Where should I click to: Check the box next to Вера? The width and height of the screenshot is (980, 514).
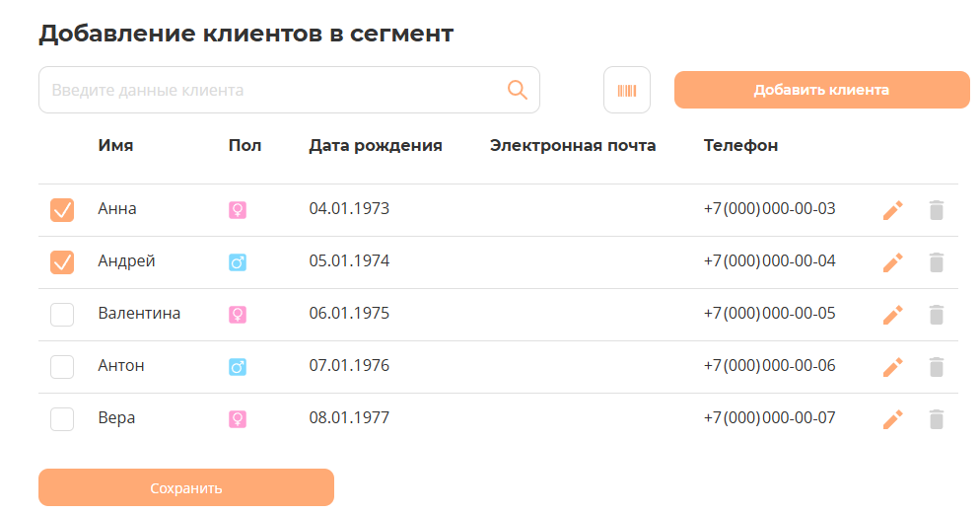tap(62, 419)
